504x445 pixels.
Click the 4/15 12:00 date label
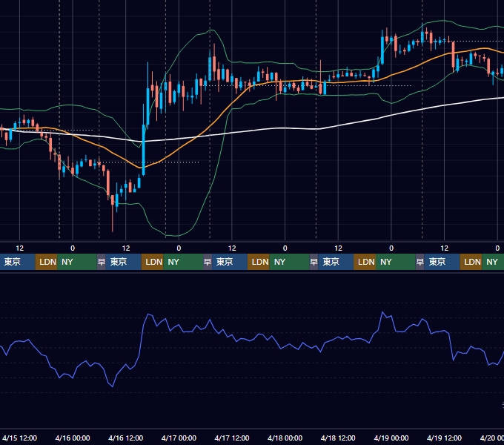pos(19,438)
